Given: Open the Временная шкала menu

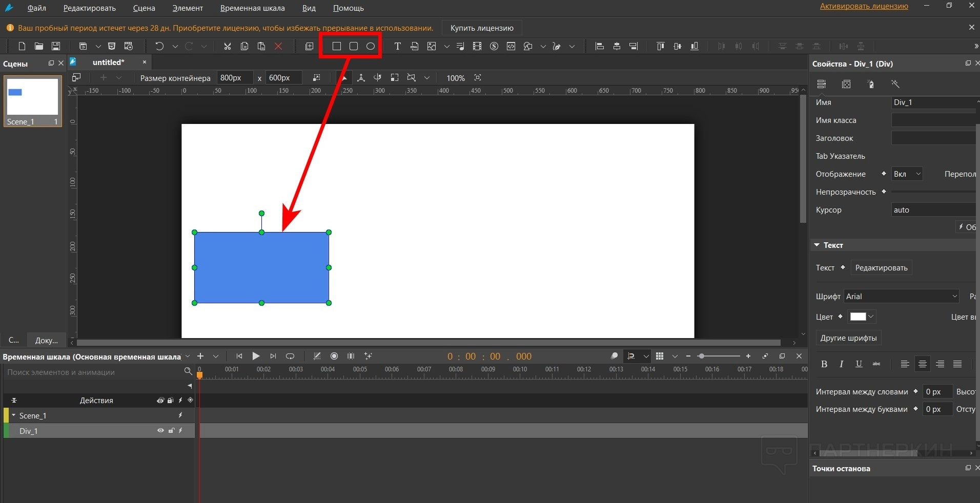Looking at the screenshot, I should (252, 8).
